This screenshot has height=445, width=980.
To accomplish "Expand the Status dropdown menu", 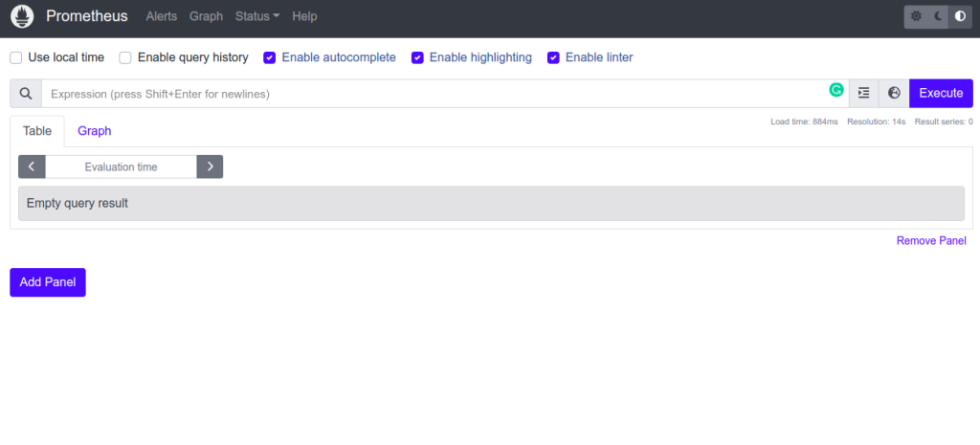I will 257,16.
